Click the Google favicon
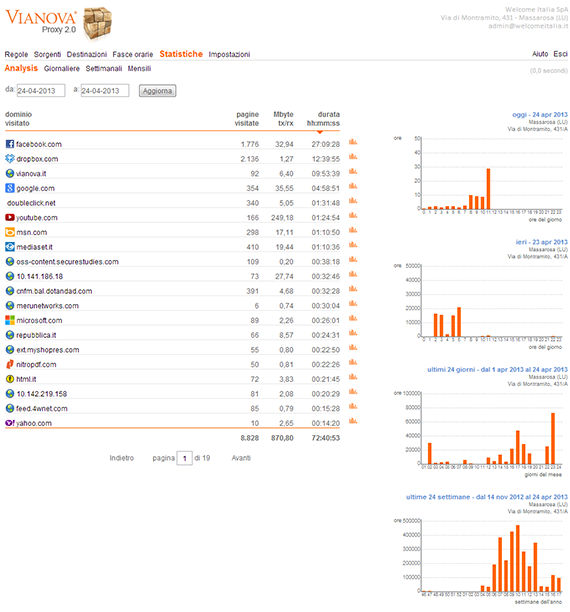 [10, 188]
